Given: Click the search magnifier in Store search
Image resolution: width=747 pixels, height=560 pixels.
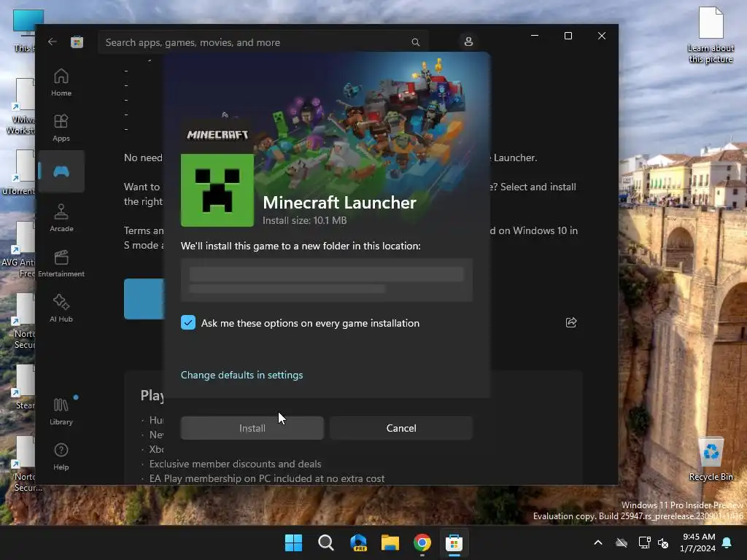Looking at the screenshot, I should [415, 42].
